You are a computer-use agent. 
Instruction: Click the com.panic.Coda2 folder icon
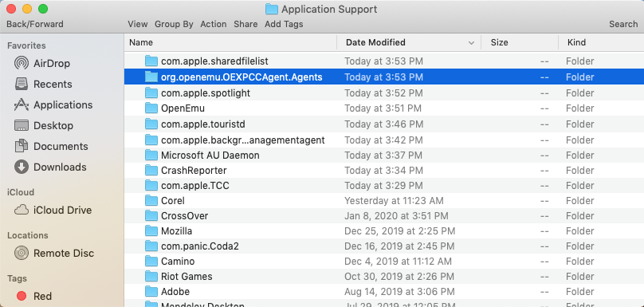[151, 246]
